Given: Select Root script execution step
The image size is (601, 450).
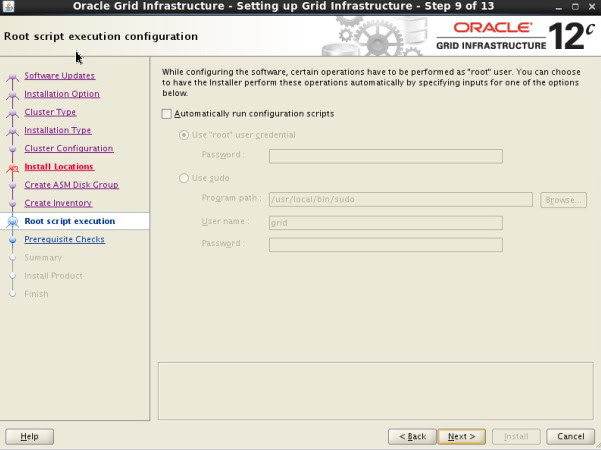Looking at the screenshot, I should tap(70, 221).
